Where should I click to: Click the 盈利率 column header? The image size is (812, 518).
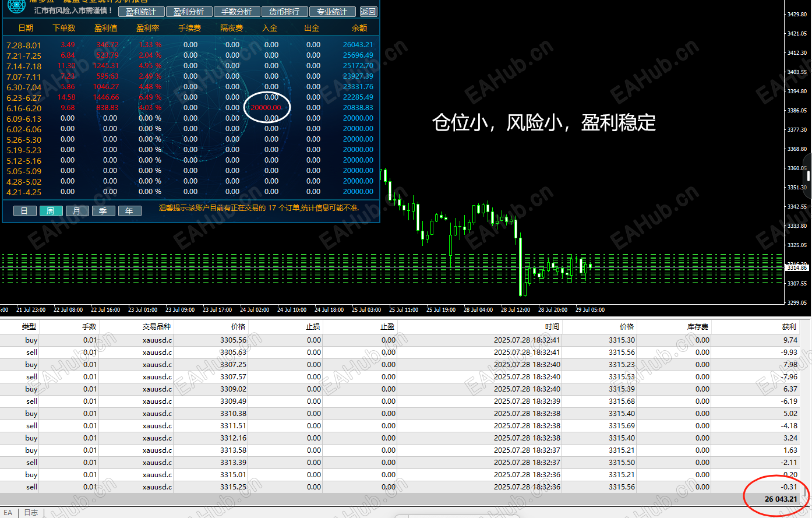coord(148,28)
